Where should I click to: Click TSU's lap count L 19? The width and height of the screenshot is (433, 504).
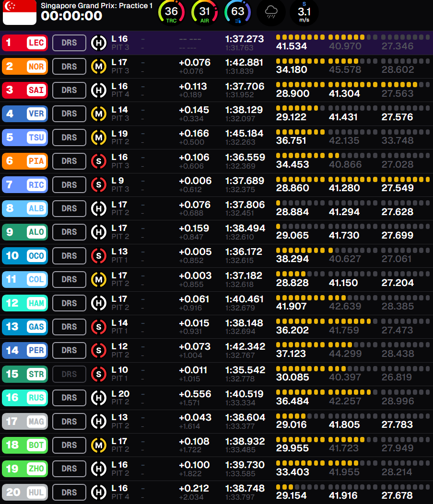coord(120,133)
